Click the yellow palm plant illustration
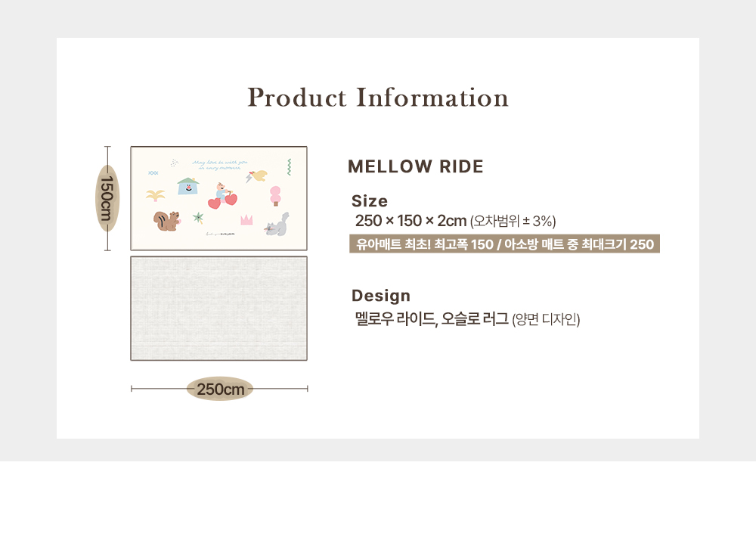The height and width of the screenshot is (537, 756). click(x=155, y=195)
